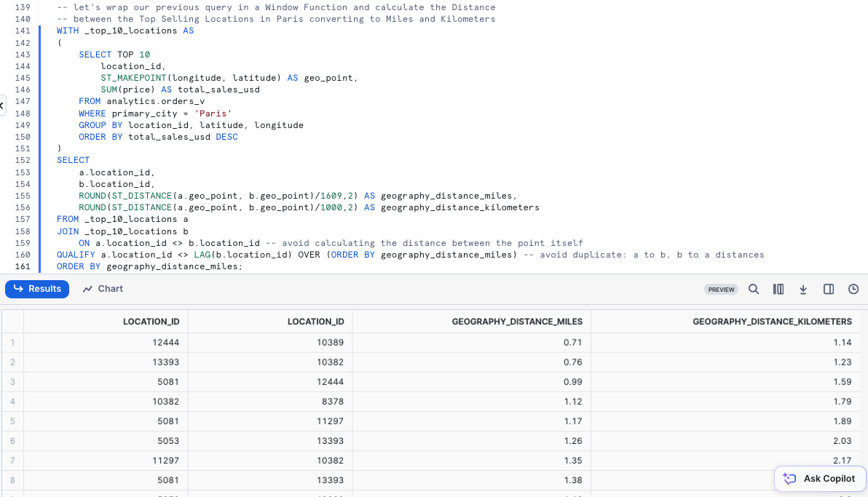Click the PREVIEW badge

pyautogui.click(x=721, y=290)
